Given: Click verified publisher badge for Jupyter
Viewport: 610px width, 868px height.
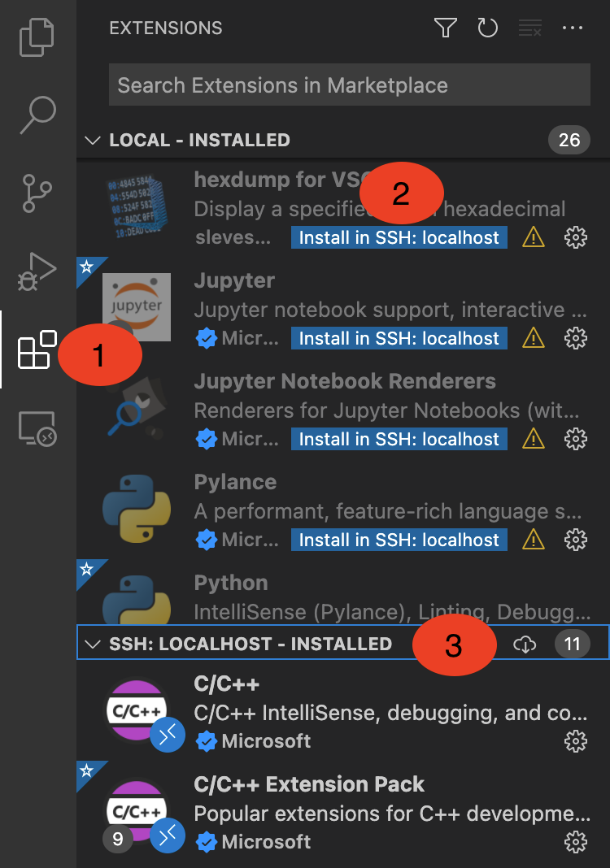Looking at the screenshot, I should pos(206,338).
